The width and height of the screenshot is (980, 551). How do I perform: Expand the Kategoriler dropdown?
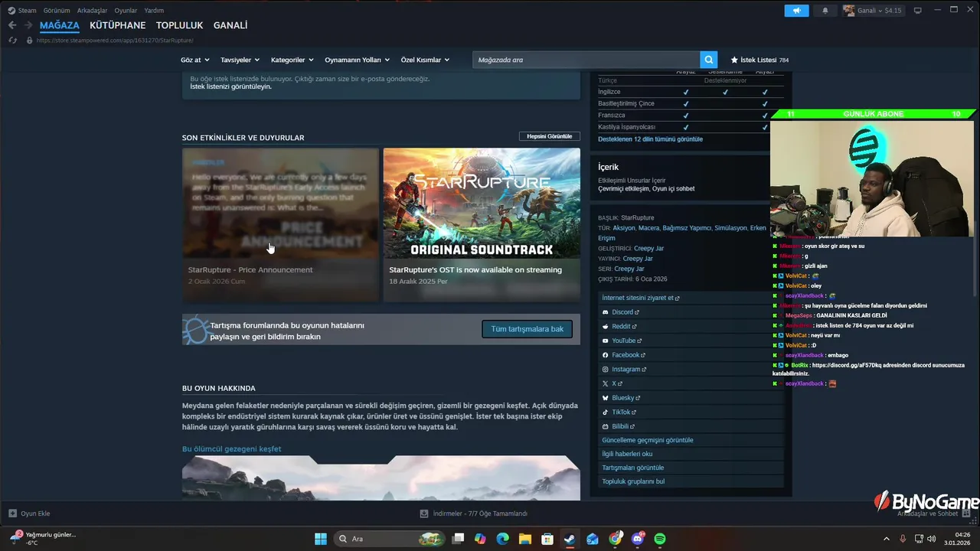point(292,60)
